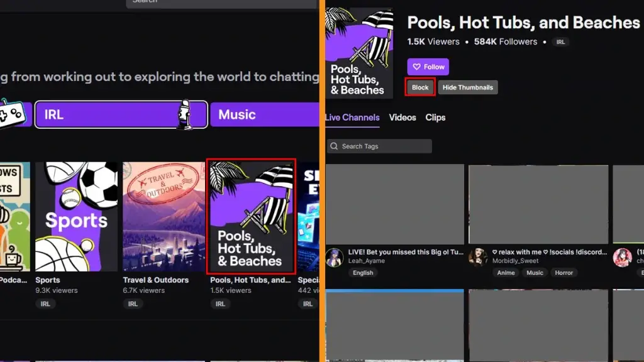644x362 pixels.
Task: Select the Music category button
Action: click(265, 114)
